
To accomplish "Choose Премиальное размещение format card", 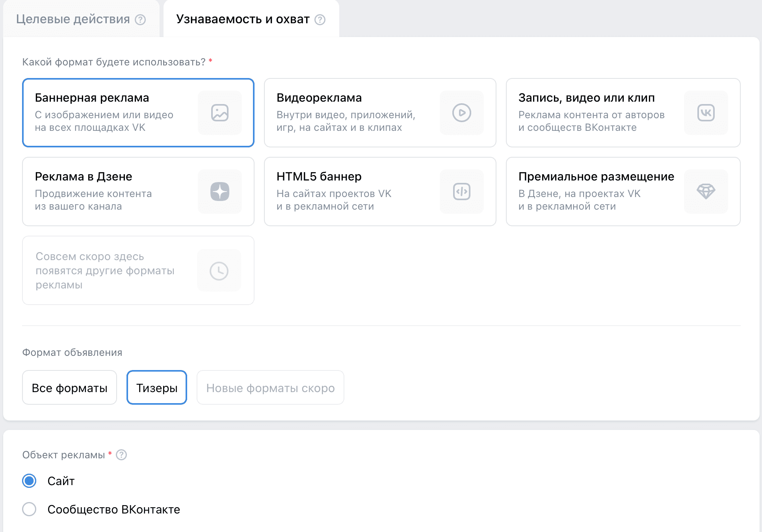I will [623, 192].
